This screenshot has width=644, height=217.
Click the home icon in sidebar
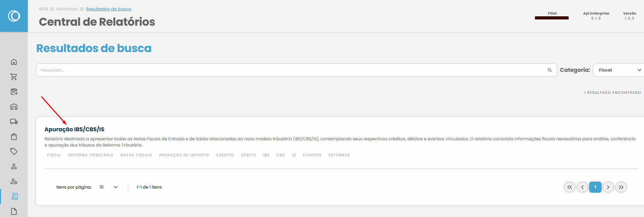point(14,62)
